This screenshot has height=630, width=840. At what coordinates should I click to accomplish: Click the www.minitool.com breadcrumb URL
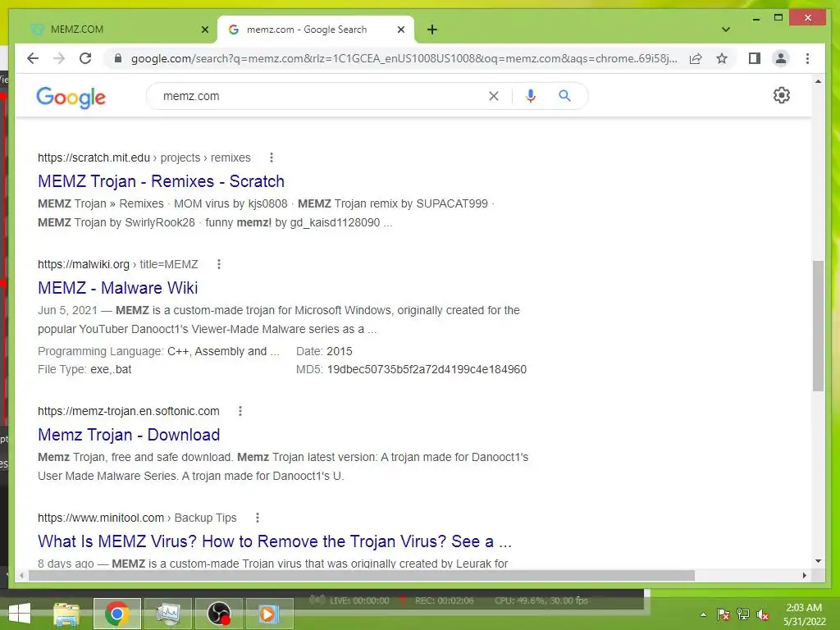coord(137,518)
